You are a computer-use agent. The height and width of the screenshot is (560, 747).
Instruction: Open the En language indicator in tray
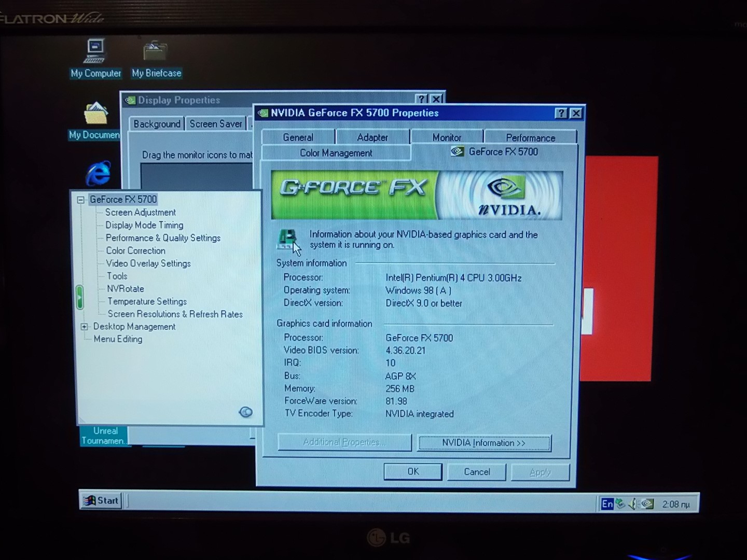click(607, 504)
